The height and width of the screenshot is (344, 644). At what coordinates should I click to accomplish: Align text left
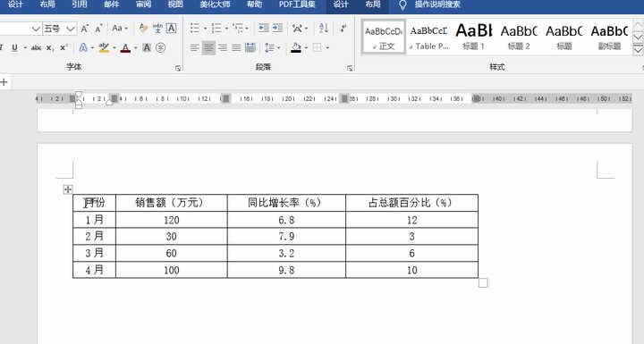click(x=195, y=48)
